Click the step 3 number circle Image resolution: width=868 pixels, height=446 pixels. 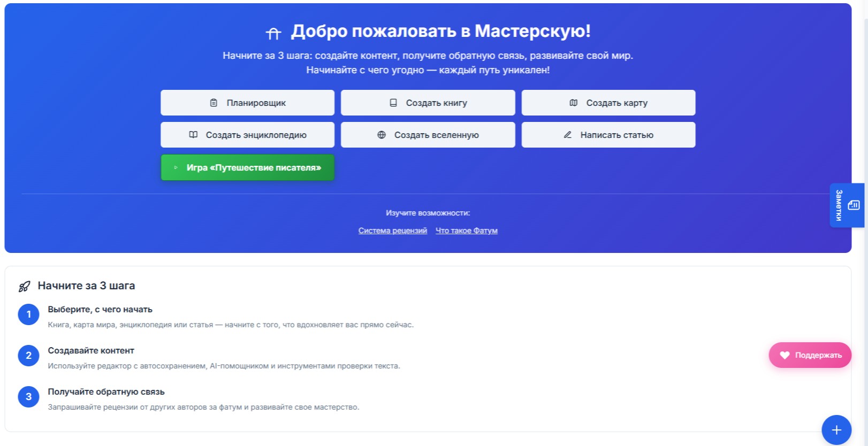[x=29, y=397]
